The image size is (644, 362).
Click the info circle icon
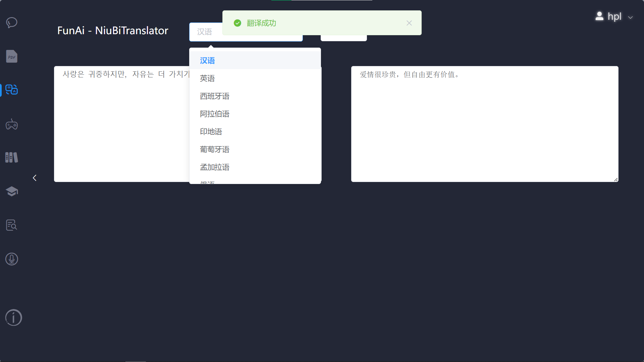(x=13, y=317)
